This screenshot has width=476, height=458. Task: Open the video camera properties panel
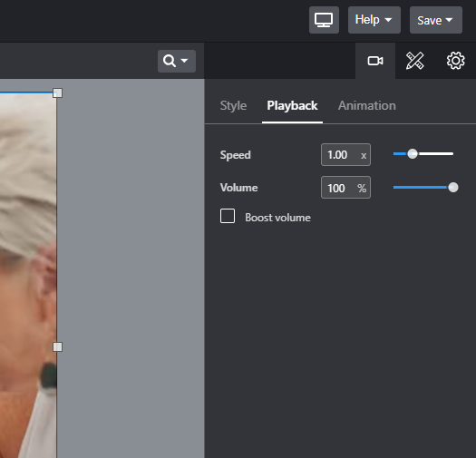pos(375,61)
